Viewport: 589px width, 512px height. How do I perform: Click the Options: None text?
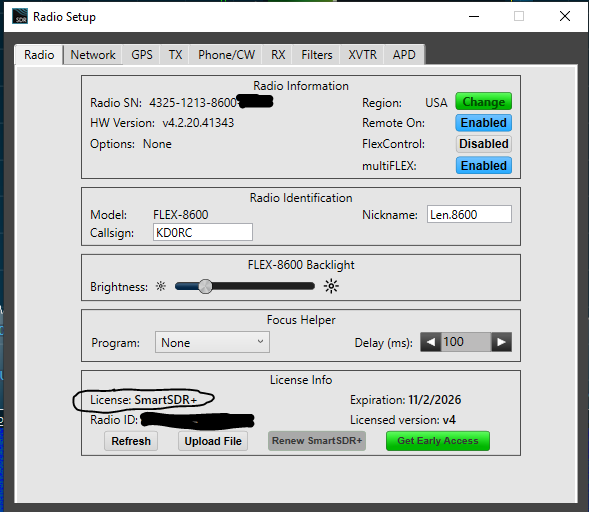(131, 144)
